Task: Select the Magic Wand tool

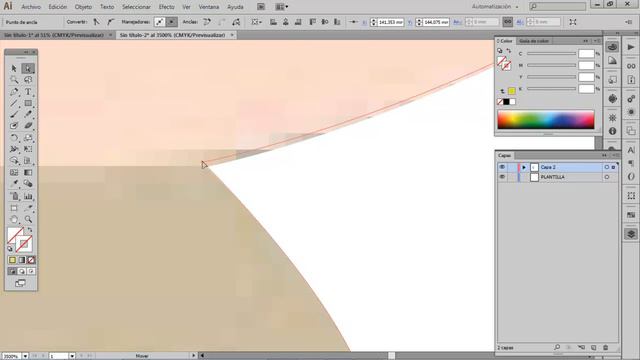Action: (x=14, y=80)
